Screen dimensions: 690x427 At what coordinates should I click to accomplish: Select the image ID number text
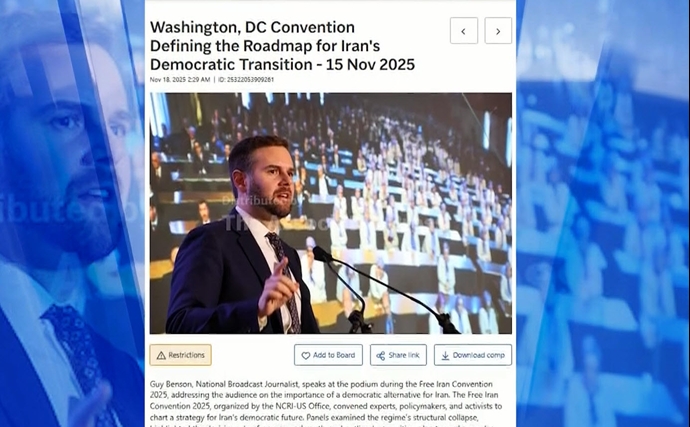(246, 80)
